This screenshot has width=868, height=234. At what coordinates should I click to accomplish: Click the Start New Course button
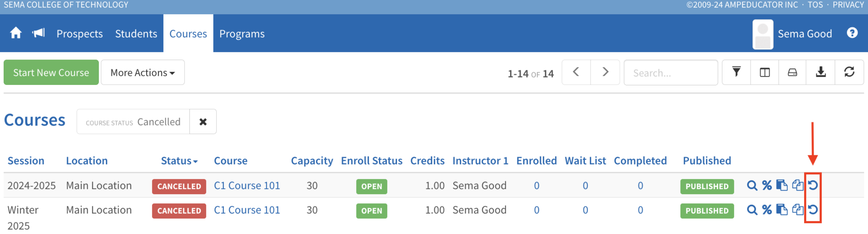(51, 73)
